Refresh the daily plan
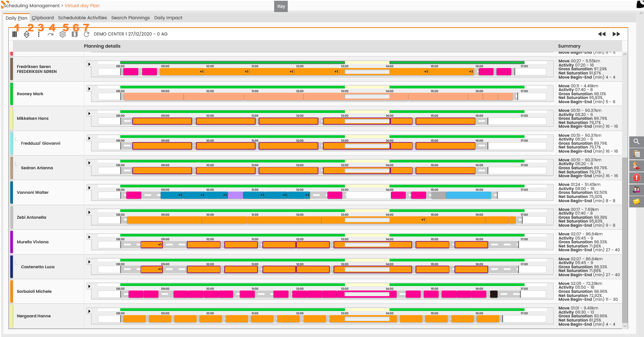Image resolution: width=644 pixels, height=337 pixels. (x=87, y=34)
